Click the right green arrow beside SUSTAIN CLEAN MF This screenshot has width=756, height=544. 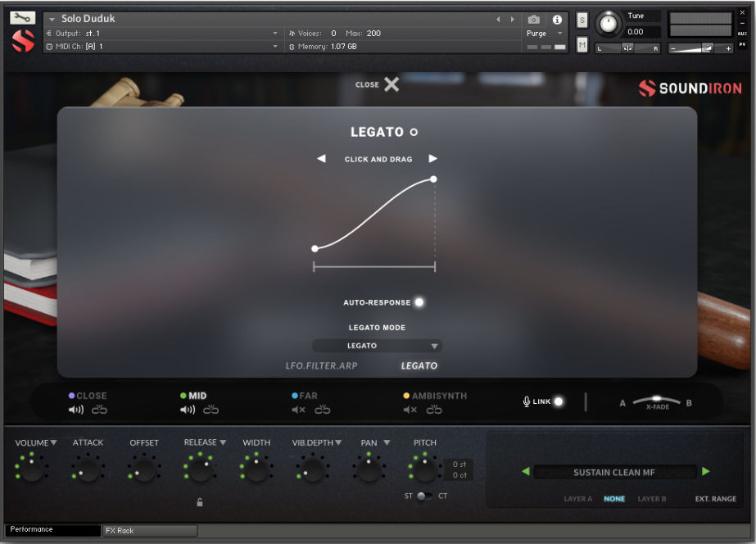[x=705, y=472]
